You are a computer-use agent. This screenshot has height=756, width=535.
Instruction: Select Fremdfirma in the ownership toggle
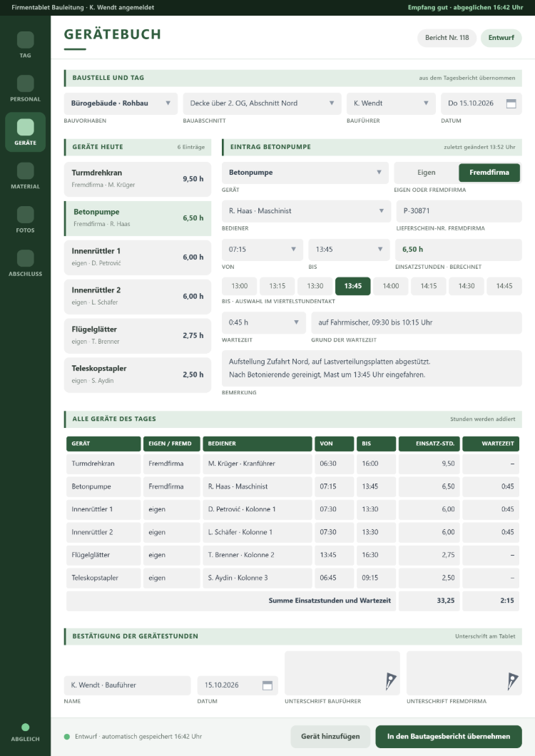coord(489,173)
